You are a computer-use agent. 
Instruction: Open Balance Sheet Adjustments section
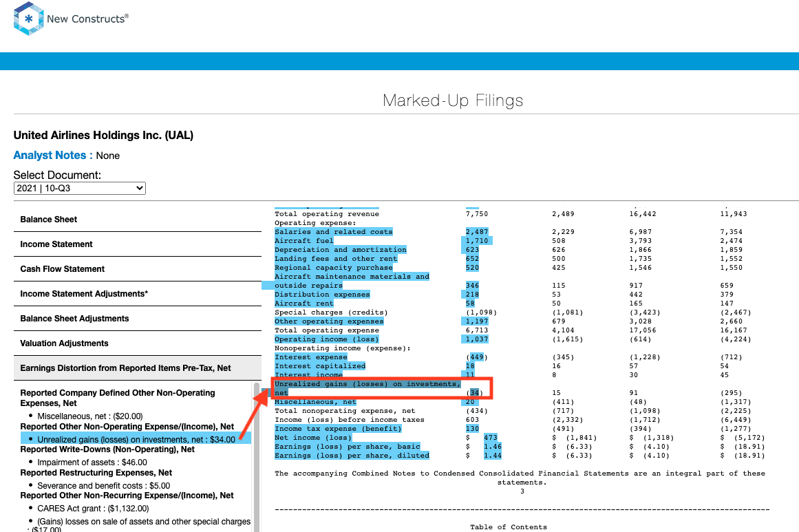[x=138, y=319]
